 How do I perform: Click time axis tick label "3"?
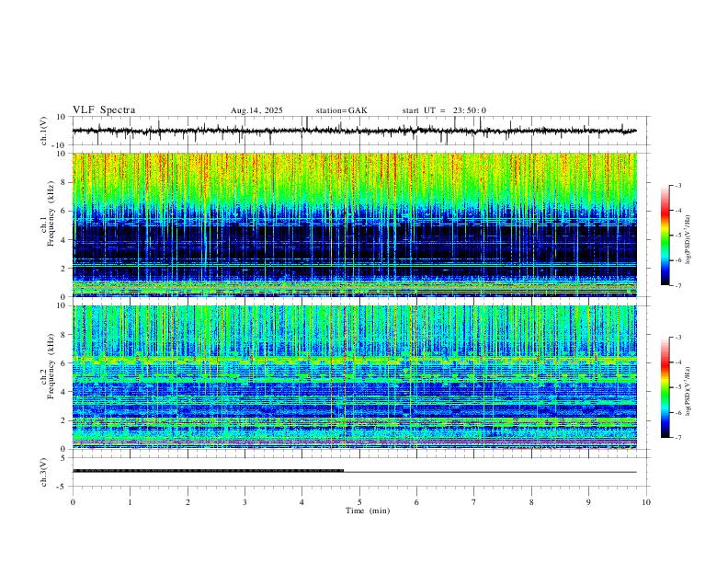click(x=245, y=502)
